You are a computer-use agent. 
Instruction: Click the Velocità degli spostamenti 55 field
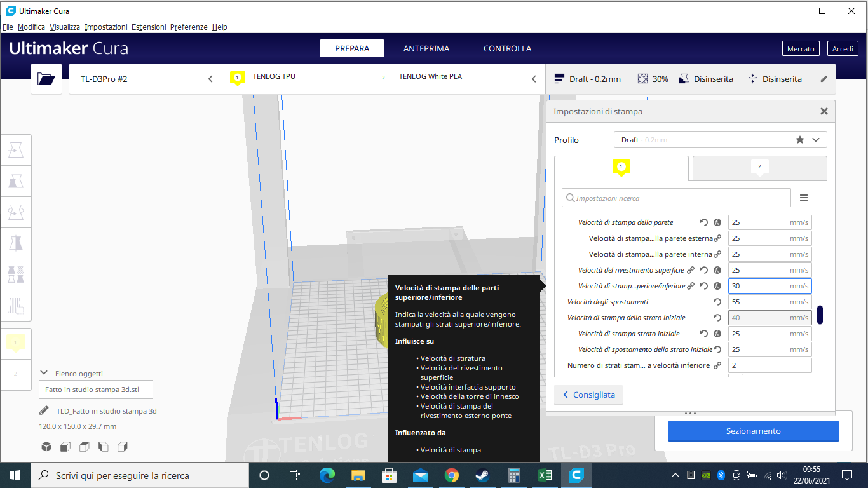(x=770, y=302)
